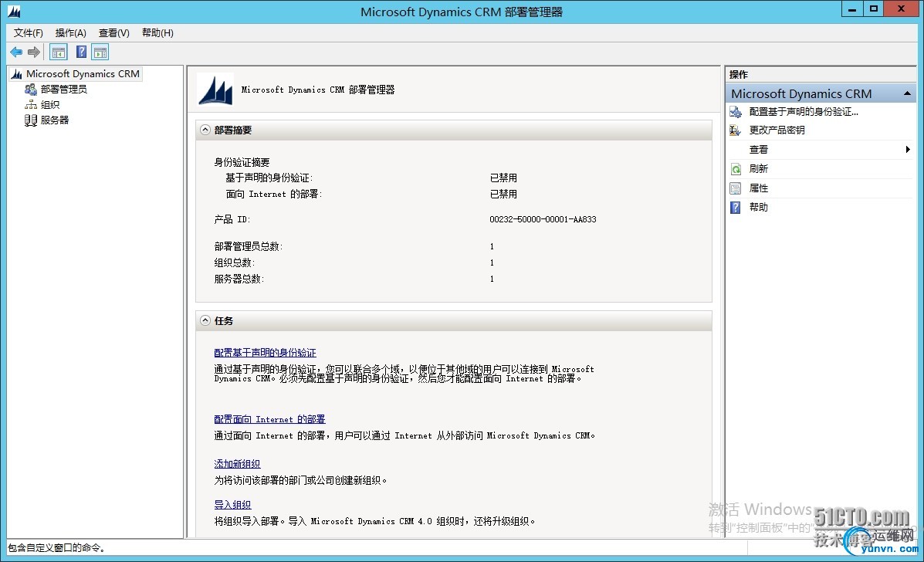The width and height of the screenshot is (924, 562).
Task: Minimize the deployment manager window
Action: pyautogui.click(x=852, y=8)
